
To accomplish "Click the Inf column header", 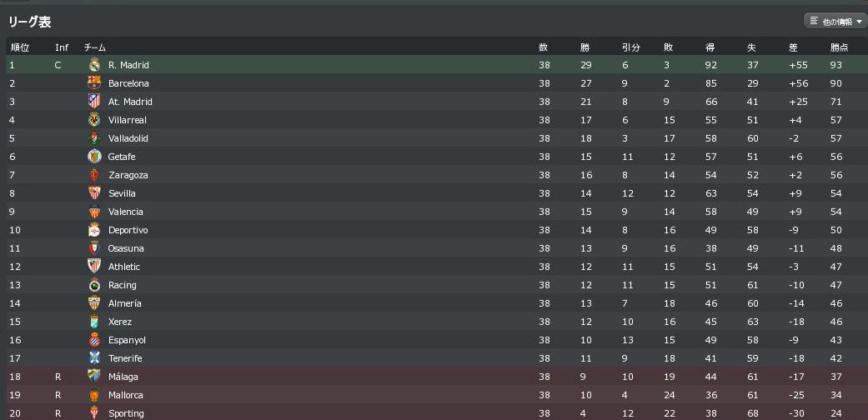I will coord(62,47).
